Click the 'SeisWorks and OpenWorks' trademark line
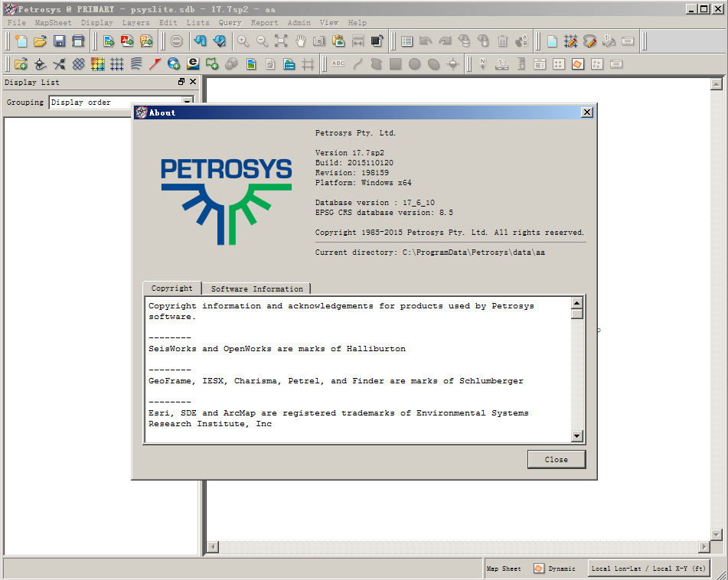This screenshot has height=580, width=728. (x=277, y=348)
